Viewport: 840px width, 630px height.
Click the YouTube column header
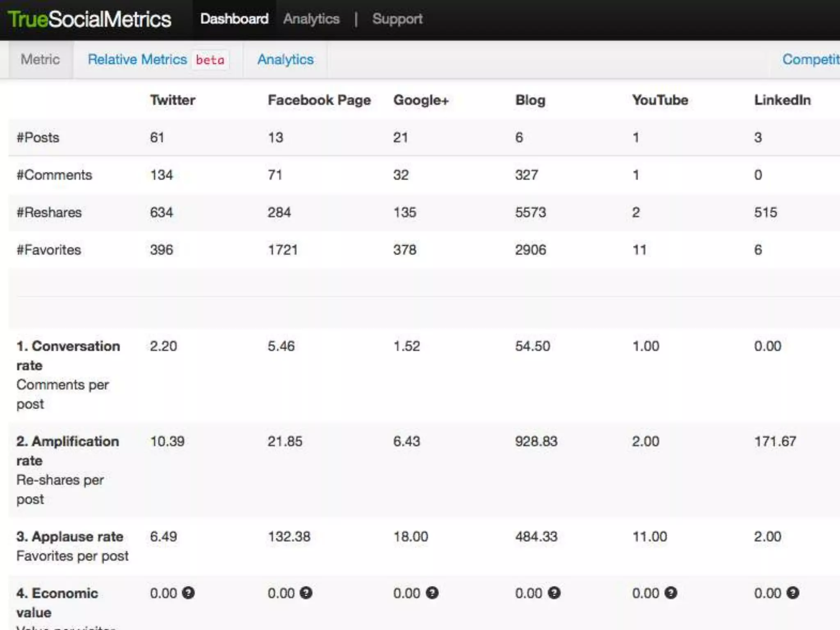tap(660, 100)
